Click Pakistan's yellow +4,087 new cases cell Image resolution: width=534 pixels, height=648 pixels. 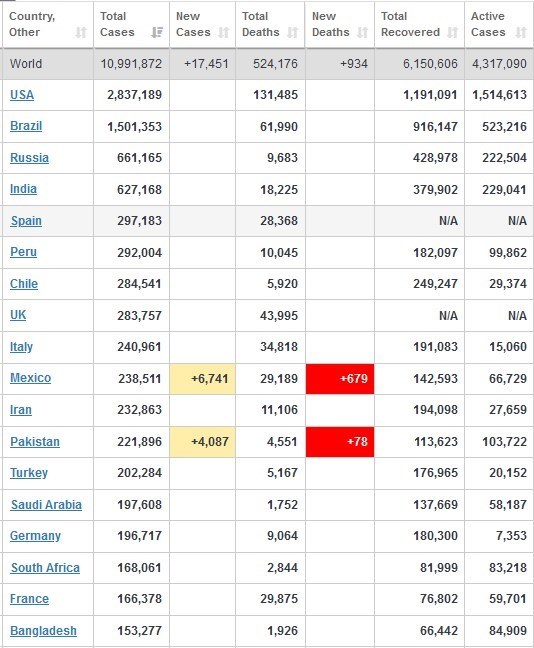(203, 442)
